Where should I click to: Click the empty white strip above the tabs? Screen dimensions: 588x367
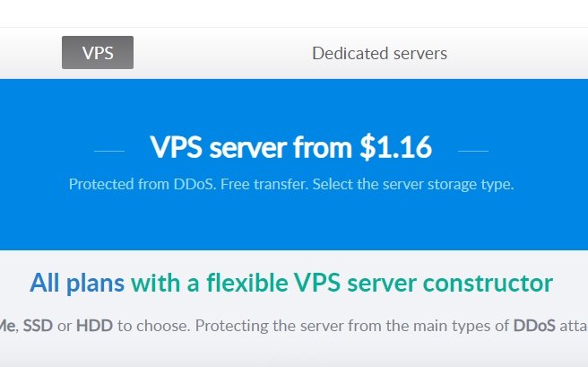[x=294, y=13]
